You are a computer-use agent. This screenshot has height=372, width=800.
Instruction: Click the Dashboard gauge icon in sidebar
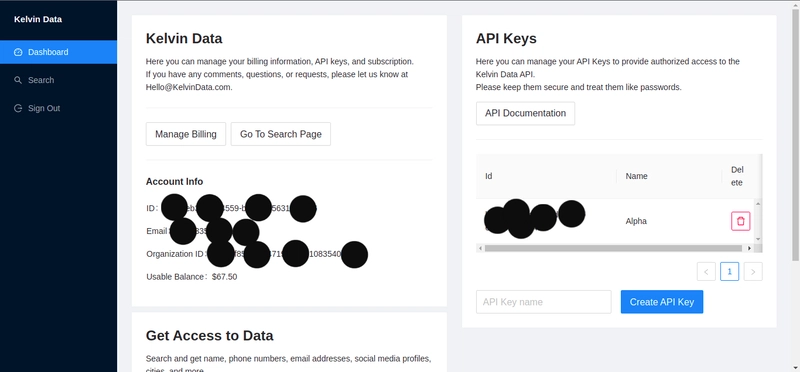[18, 52]
